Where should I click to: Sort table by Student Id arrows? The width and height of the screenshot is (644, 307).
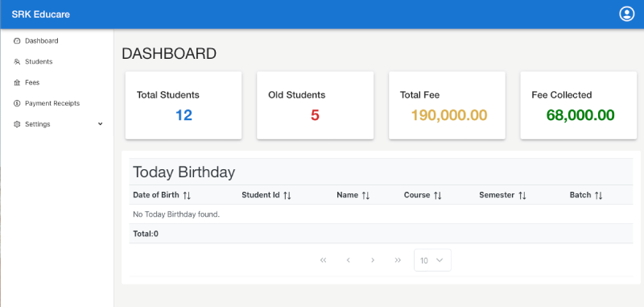(x=287, y=195)
